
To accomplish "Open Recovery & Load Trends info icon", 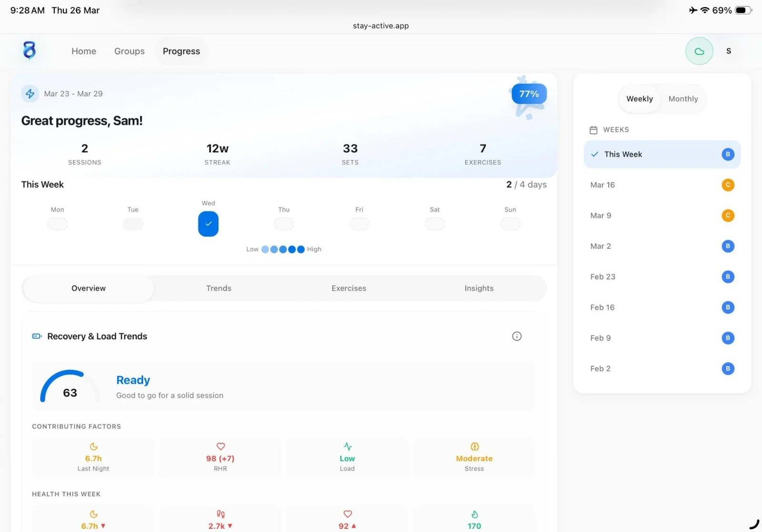I will tap(516, 336).
